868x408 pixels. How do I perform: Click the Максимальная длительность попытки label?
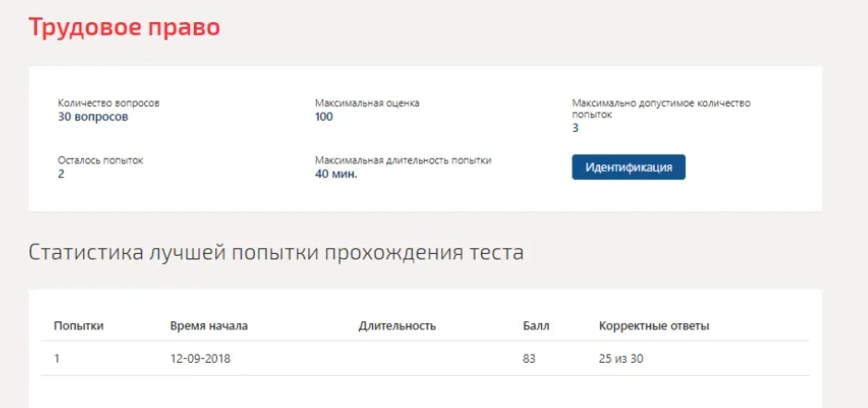403,161
